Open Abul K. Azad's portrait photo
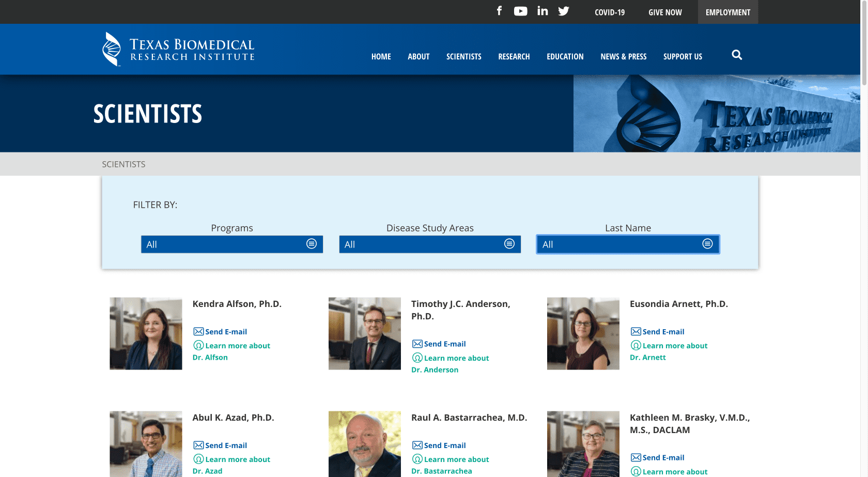This screenshot has width=868, height=477. [146, 444]
